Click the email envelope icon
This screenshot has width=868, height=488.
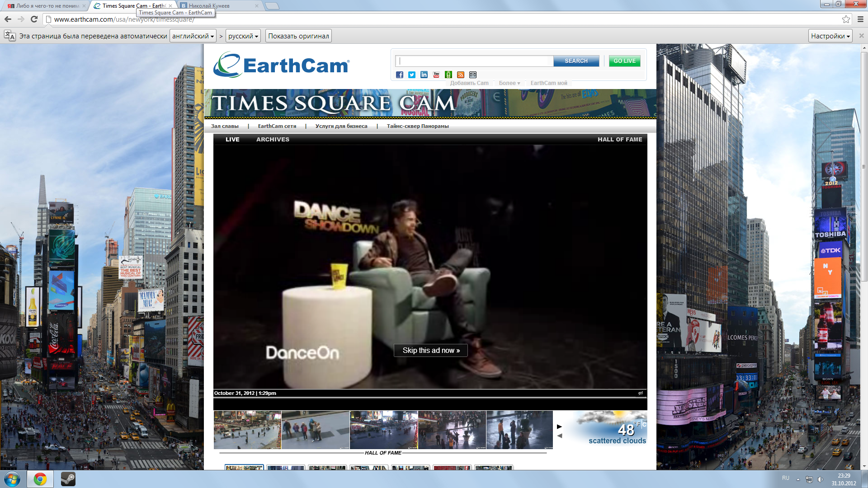(473, 75)
